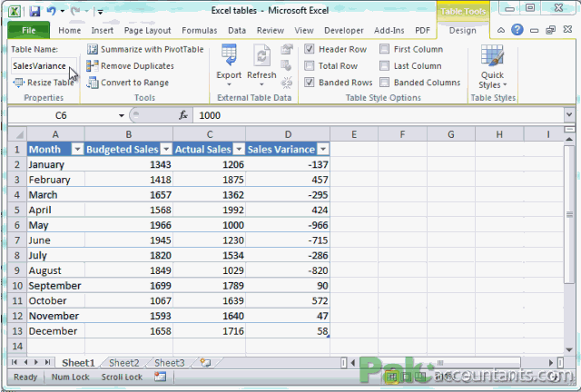
Task: Select the cell with value 1716
Action: click(210, 331)
